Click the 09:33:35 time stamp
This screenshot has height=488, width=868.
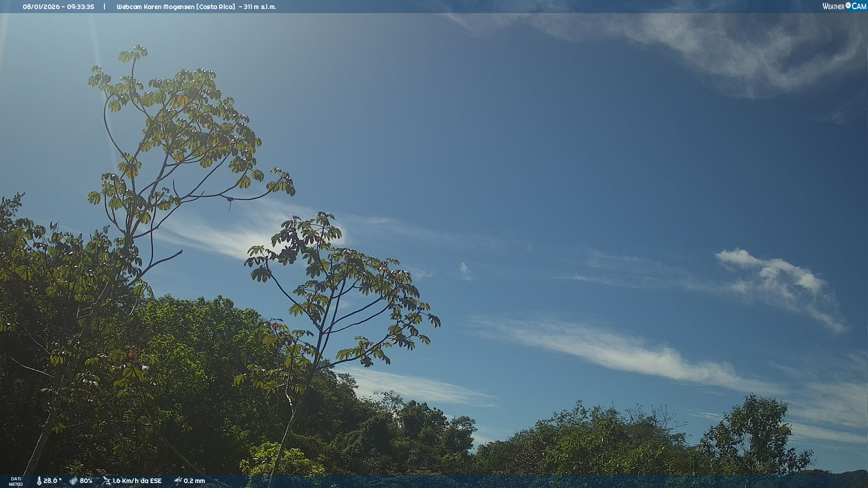80,7
